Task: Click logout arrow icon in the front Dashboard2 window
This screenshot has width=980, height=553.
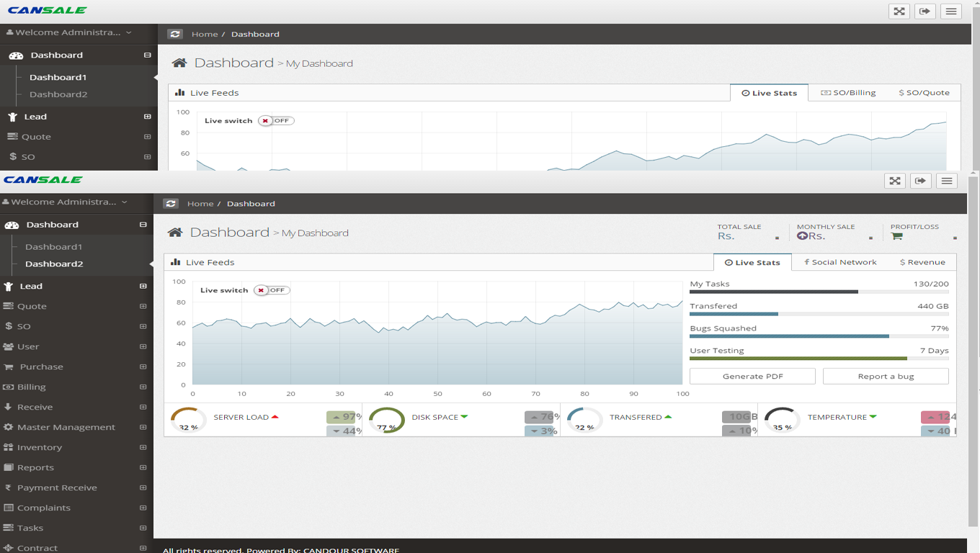Action: pyautogui.click(x=921, y=181)
